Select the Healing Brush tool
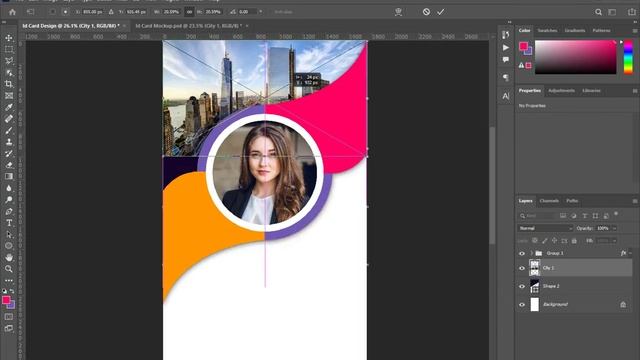This screenshot has width=640, height=360. 9,119
